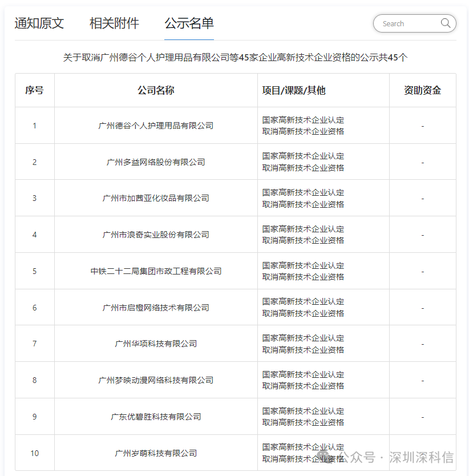Click the 资助资金 column header
469x476 pixels.
pos(422,90)
